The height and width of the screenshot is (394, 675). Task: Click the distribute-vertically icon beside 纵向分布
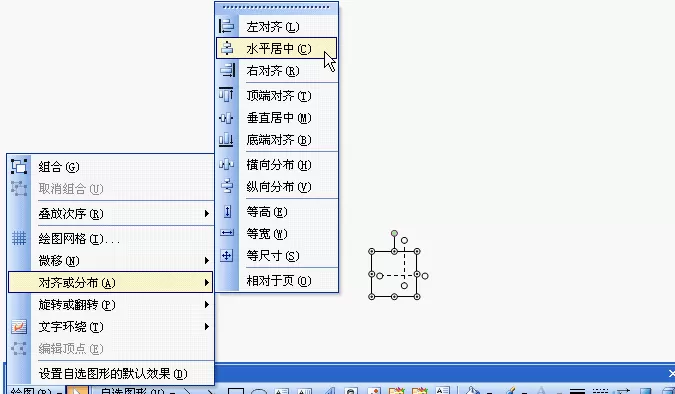click(227, 186)
